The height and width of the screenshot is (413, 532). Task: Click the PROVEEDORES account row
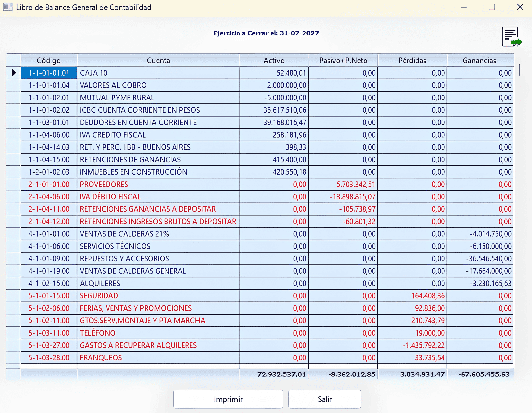pos(158,184)
